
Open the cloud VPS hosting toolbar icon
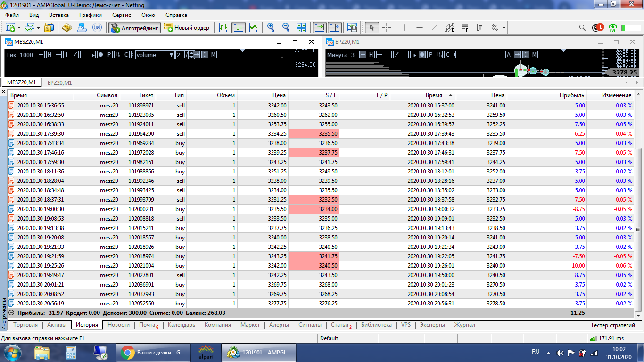82,27
